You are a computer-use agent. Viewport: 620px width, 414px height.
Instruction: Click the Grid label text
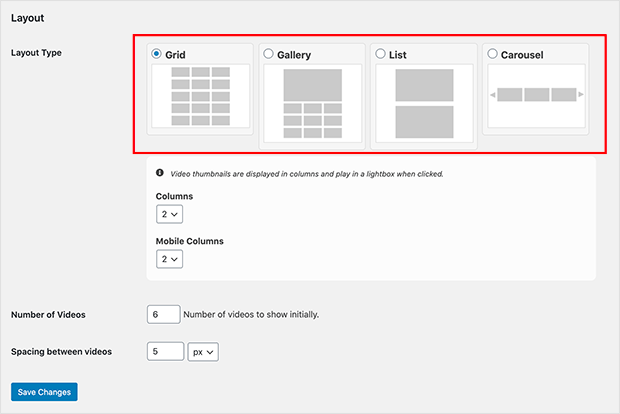tap(175, 55)
